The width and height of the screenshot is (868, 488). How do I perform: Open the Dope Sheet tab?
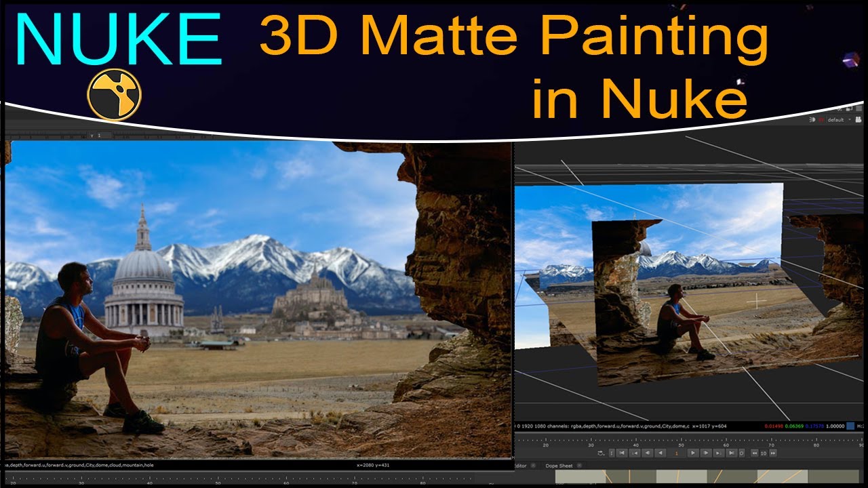point(559,466)
